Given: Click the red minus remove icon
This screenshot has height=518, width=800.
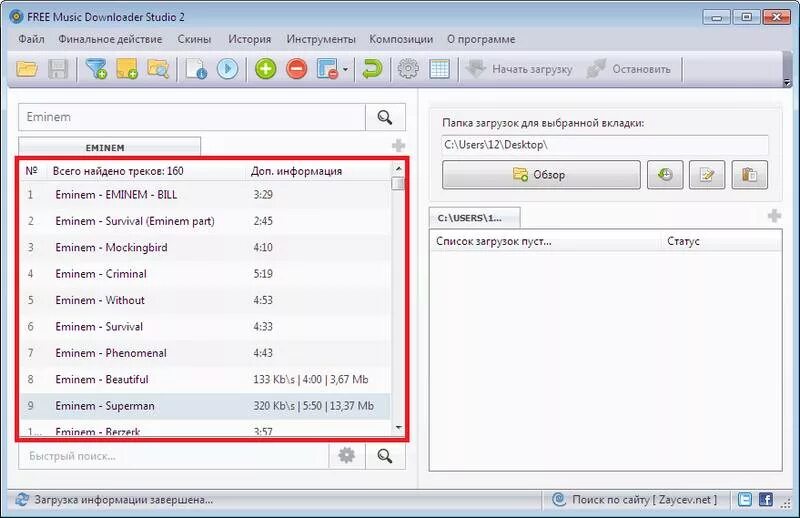Looking at the screenshot, I should [x=296, y=69].
